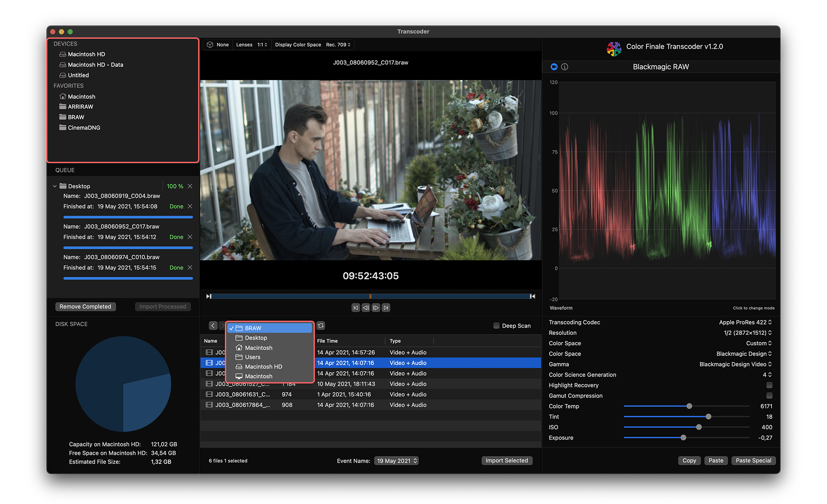The height and width of the screenshot is (504, 827).
Task: Sort files by File Time column
Action: [x=327, y=341]
